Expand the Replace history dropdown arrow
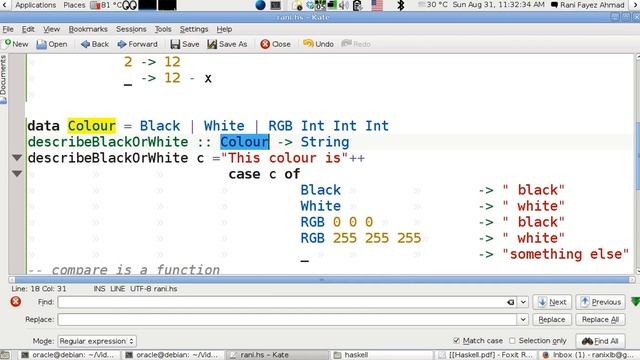Screen dimensions: 640x360 (x=523, y=319)
